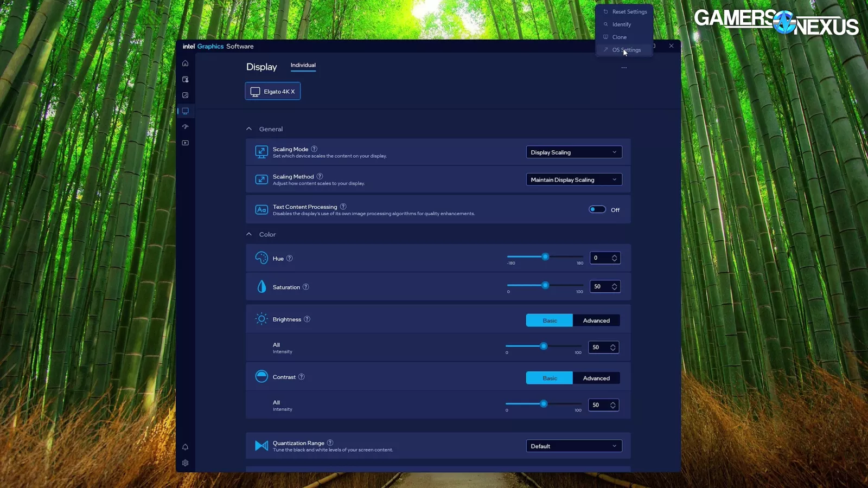
Task: Open the profiles icon in sidebar
Action: point(185,79)
